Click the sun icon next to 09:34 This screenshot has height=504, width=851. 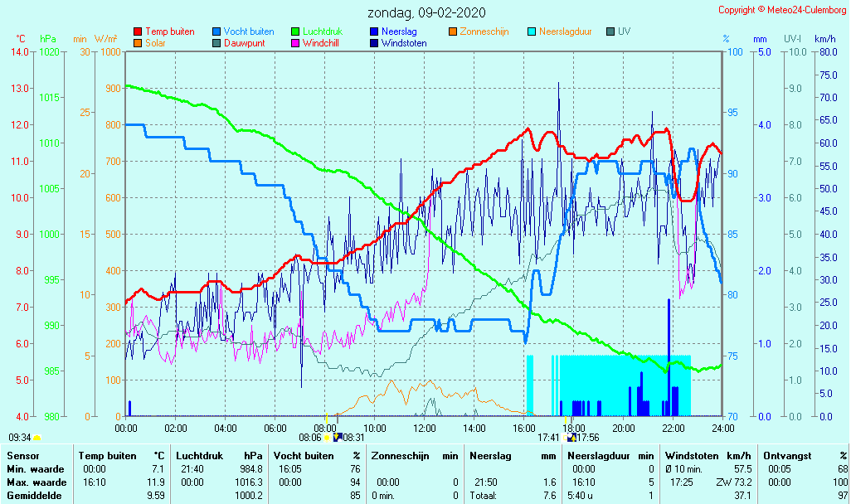pyautogui.click(x=37, y=437)
